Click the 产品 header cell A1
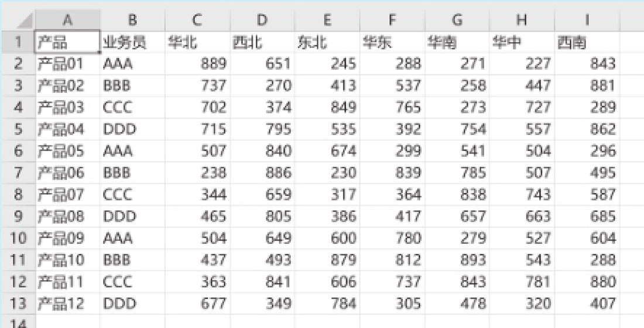Screen dimensions: 644x328 click(67, 42)
